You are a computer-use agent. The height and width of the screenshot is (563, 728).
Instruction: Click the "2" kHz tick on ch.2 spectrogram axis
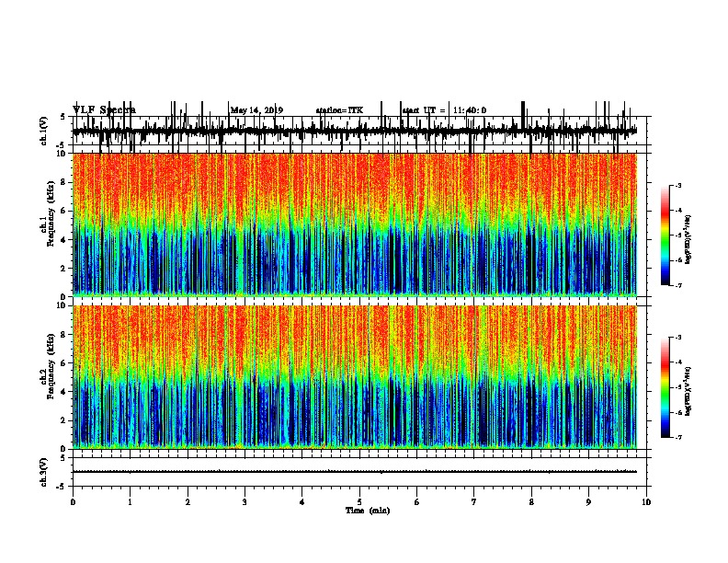[x=63, y=420]
